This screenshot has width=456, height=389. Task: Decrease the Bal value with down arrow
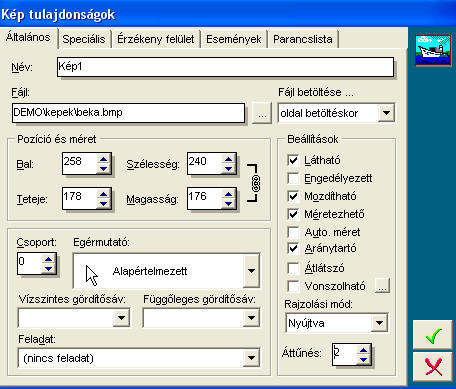(103, 168)
